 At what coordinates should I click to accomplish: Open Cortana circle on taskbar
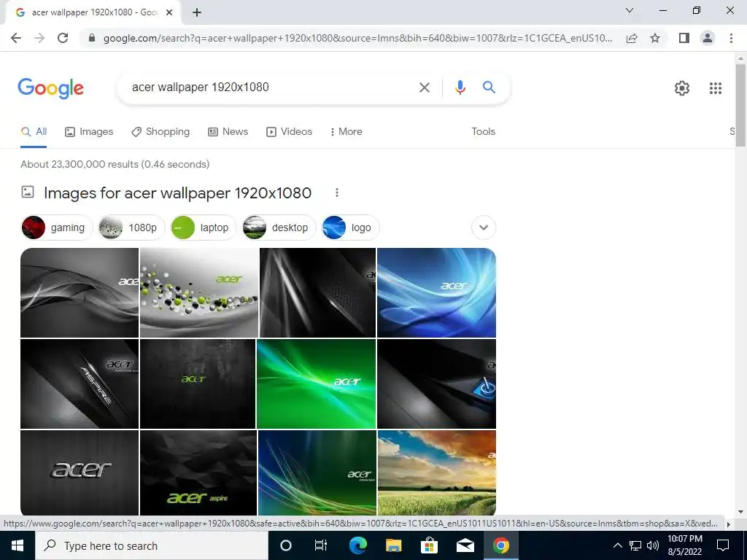pyautogui.click(x=285, y=545)
